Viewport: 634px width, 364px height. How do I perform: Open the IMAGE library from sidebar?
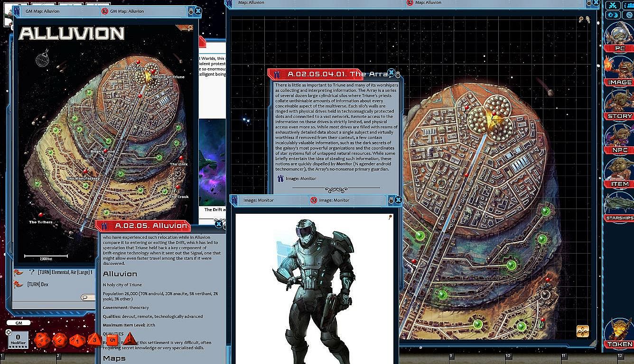coord(619,71)
